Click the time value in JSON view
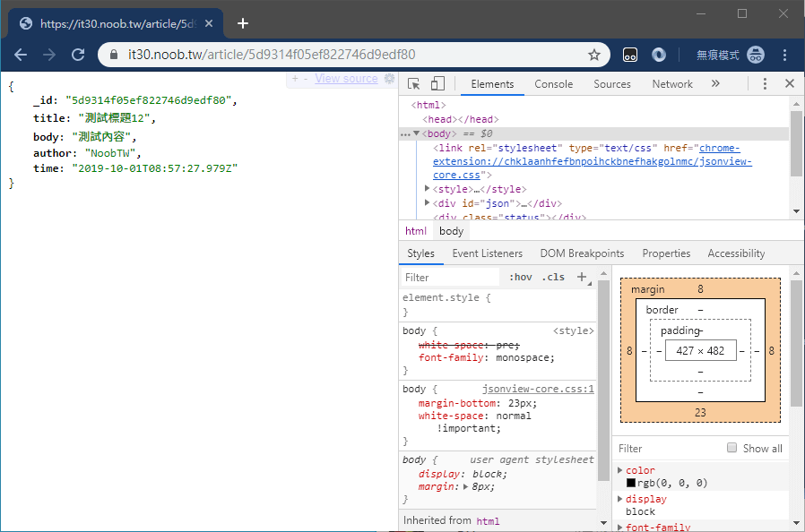This screenshot has height=532, width=805. pyautogui.click(x=154, y=168)
